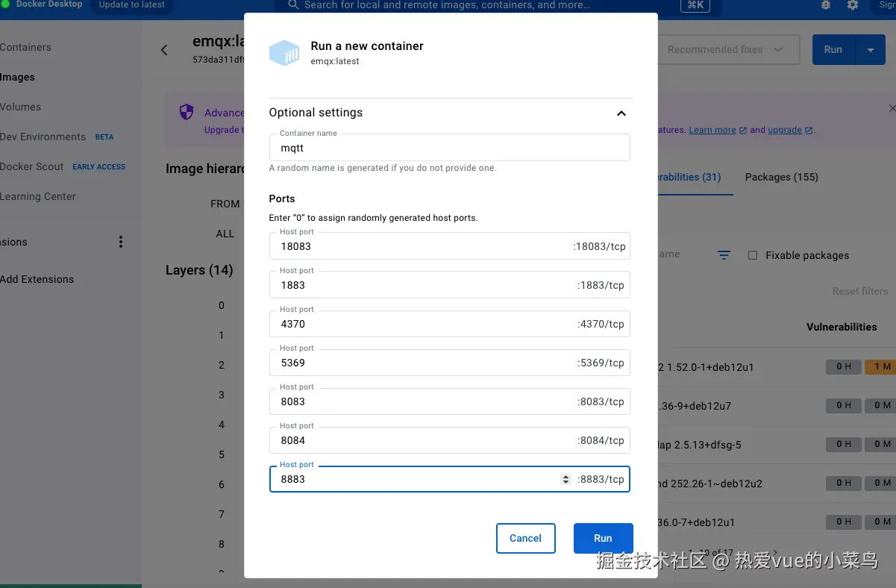
Task: Click the Docker Desktop title
Action: tap(49, 4)
